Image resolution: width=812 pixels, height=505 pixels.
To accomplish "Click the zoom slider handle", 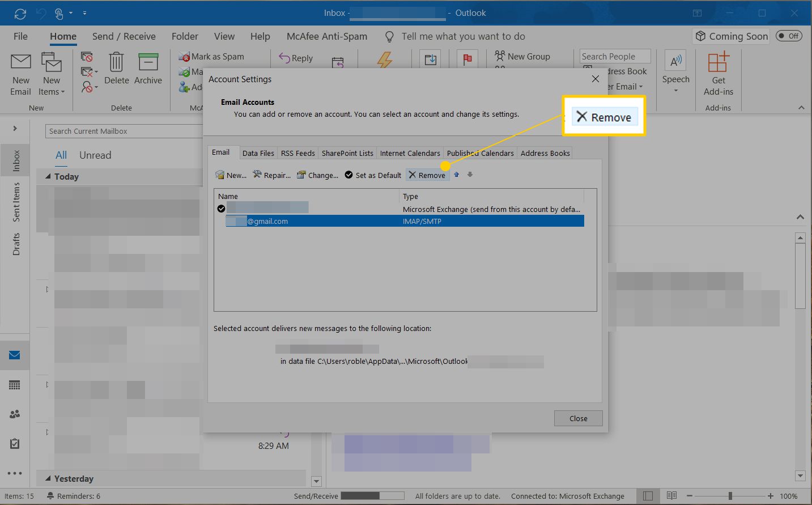I will (x=730, y=496).
